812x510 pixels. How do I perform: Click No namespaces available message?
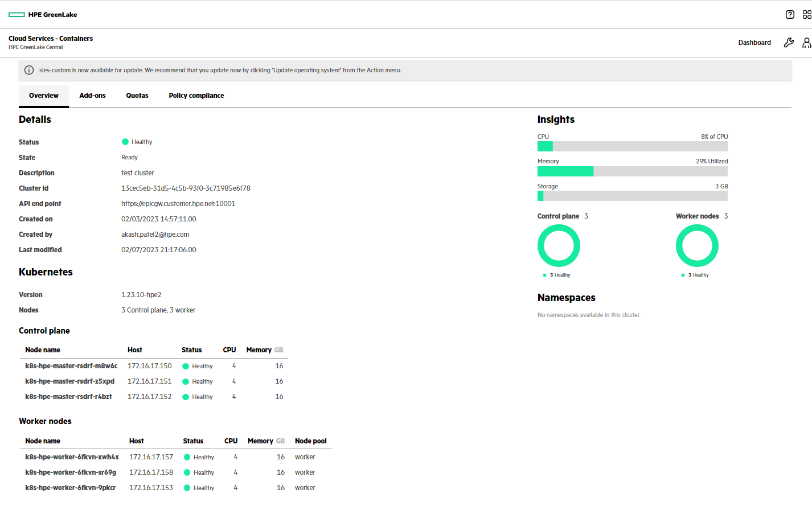click(589, 315)
